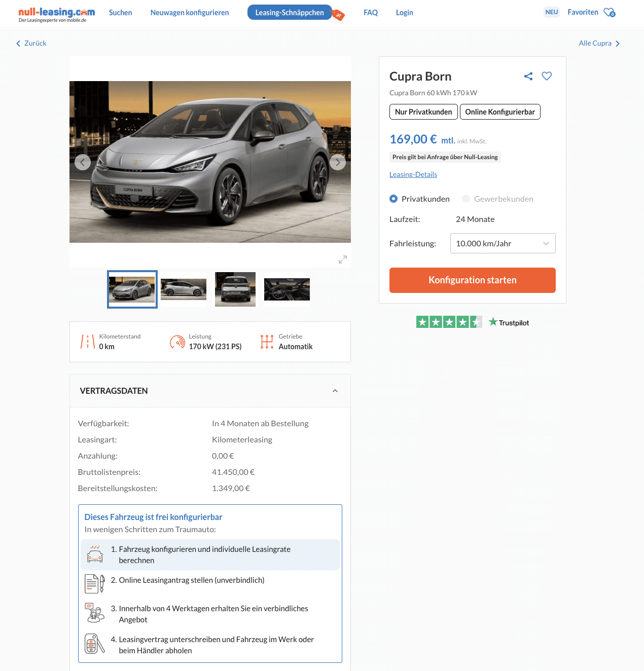Screen dimensions: 644x671
Task: Select the first car thumbnail, front view
Action: [132, 289]
